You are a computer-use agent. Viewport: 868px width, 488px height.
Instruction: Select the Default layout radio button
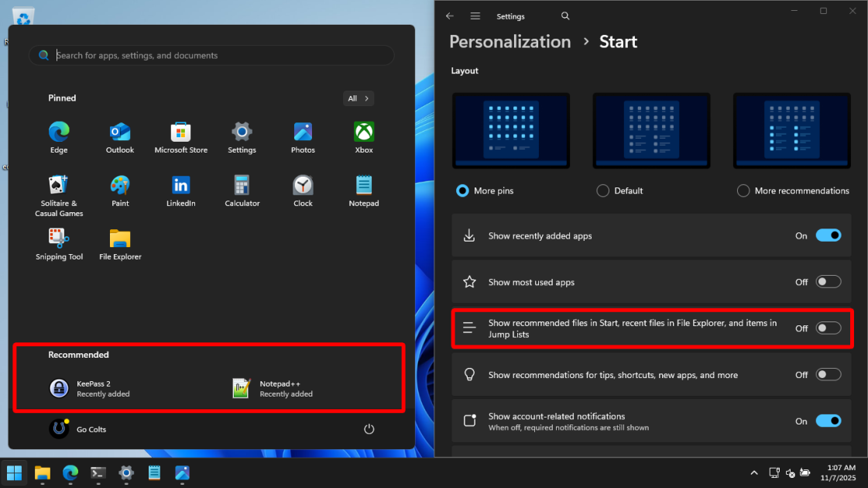[603, 191]
